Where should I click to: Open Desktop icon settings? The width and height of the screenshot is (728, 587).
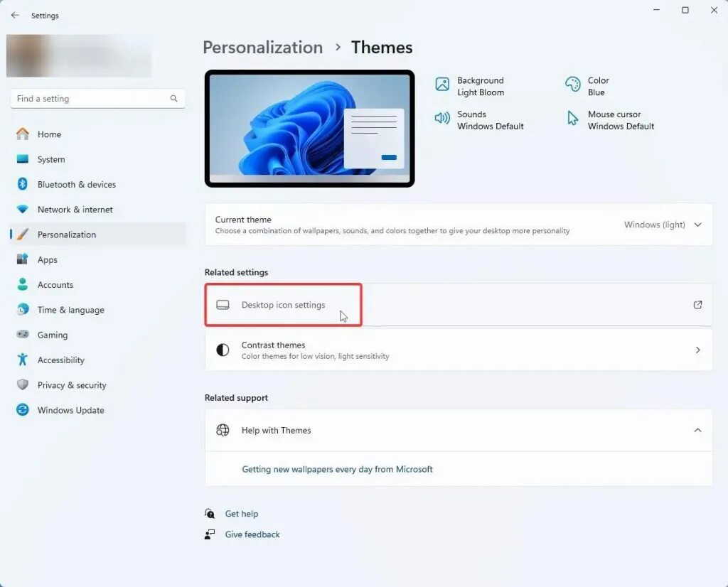459,305
